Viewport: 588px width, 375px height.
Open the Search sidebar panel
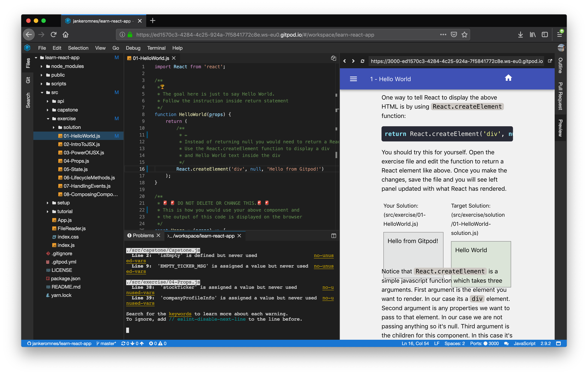pyautogui.click(x=28, y=100)
